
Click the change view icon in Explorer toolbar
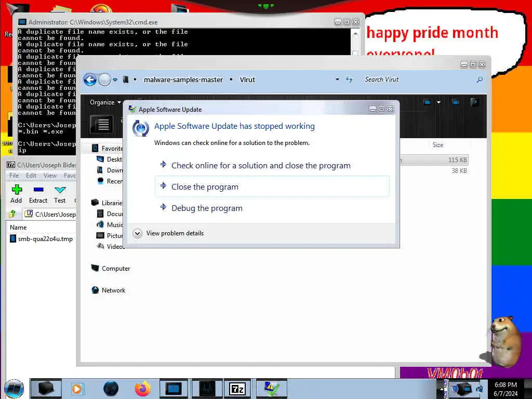point(427,102)
